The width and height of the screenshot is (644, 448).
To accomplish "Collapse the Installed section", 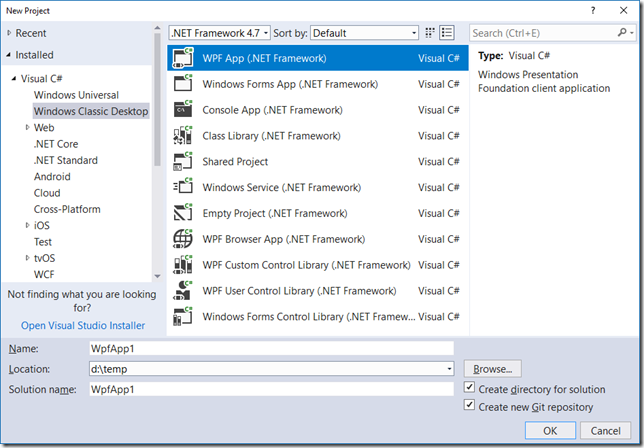I will 9,55.
